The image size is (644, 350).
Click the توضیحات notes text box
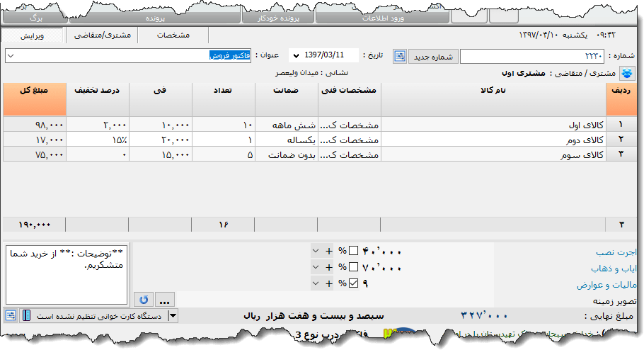[67, 274]
